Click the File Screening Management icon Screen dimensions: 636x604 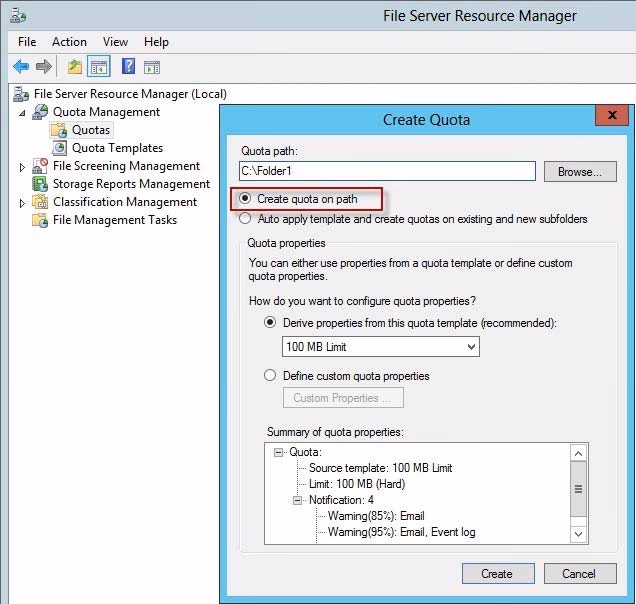coord(40,166)
